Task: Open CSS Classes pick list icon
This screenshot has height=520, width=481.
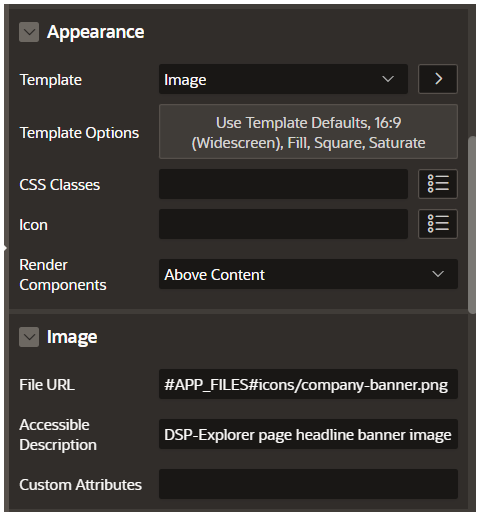Action: [x=438, y=184]
